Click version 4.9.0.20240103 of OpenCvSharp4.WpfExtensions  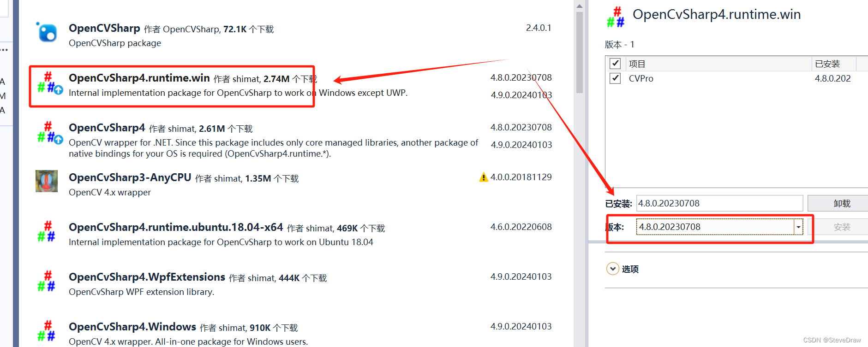(x=521, y=276)
